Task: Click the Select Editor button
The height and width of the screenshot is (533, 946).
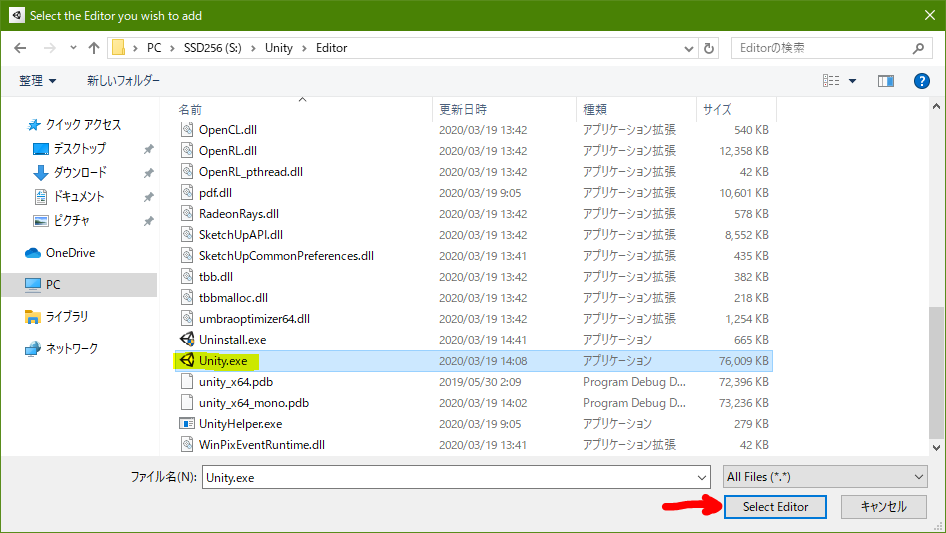Action: coord(775,507)
